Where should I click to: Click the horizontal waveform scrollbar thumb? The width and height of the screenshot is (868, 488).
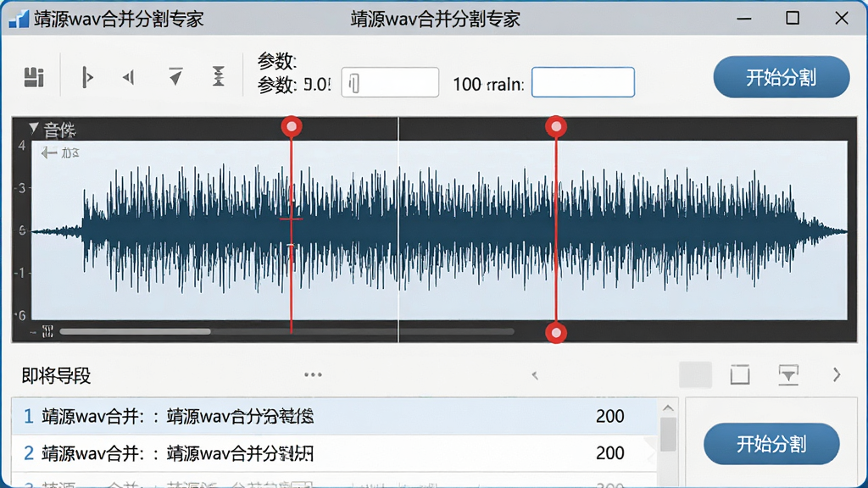coord(135,331)
